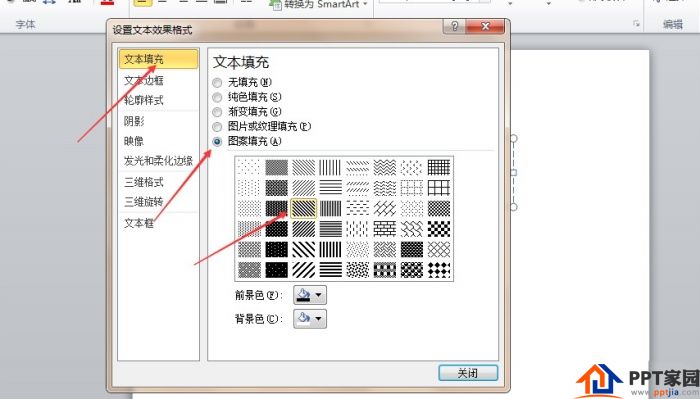The height and width of the screenshot is (399, 700).
Task: Select the brick pattern swatch
Action: pyautogui.click(x=384, y=229)
